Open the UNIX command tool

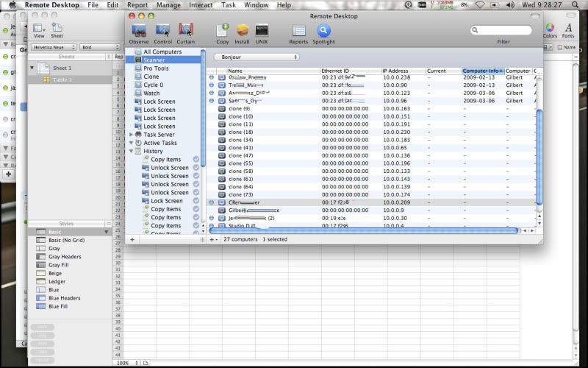coord(262,31)
